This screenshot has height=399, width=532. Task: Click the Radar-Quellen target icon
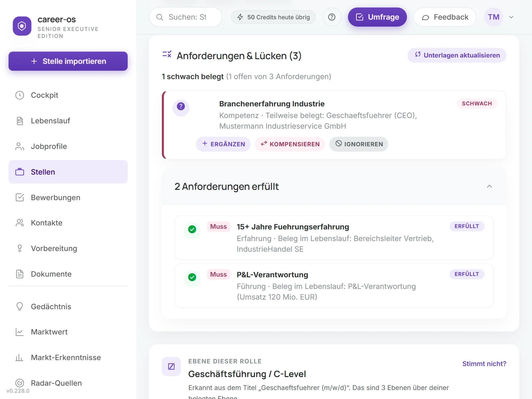[20, 383]
